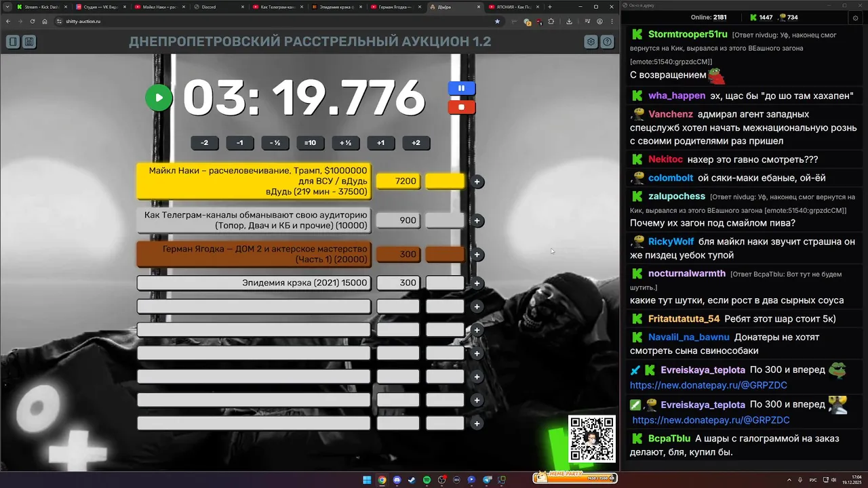Subtract two minutes with -2 button
The width and height of the screenshot is (868, 488).
pos(204,142)
